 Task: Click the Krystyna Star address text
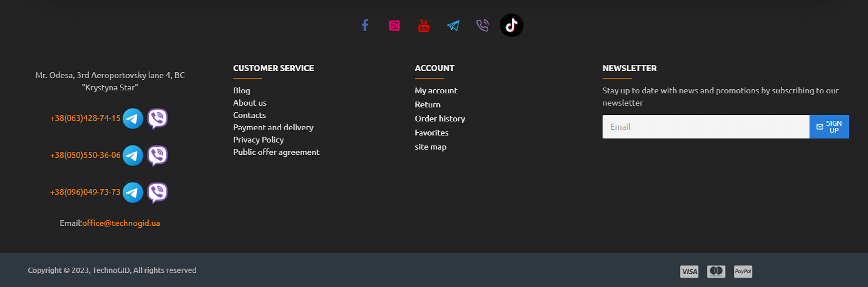click(110, 82)
